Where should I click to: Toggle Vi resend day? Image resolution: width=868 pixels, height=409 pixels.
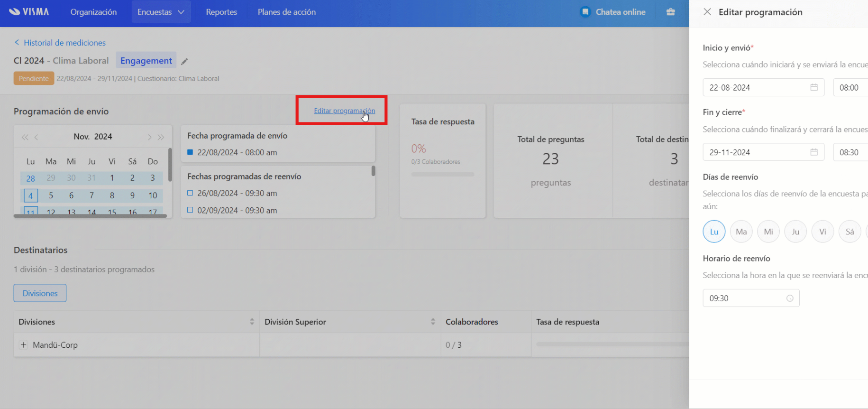coord(822,232)
